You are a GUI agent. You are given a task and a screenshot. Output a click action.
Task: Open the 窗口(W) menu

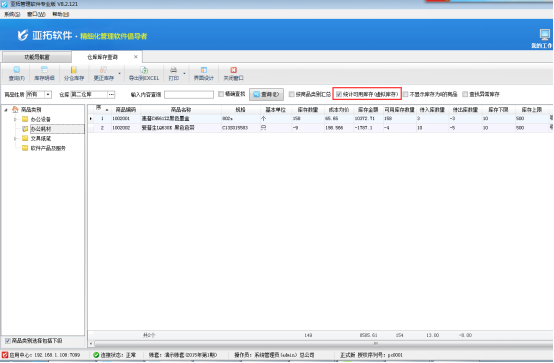pyautogui.click(x=36, y=14)
